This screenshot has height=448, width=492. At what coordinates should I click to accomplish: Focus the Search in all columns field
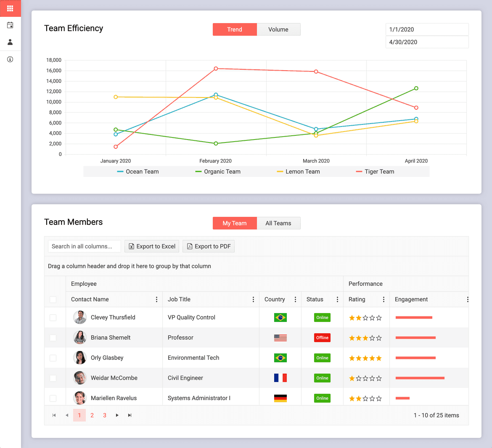tap(85, 246)
